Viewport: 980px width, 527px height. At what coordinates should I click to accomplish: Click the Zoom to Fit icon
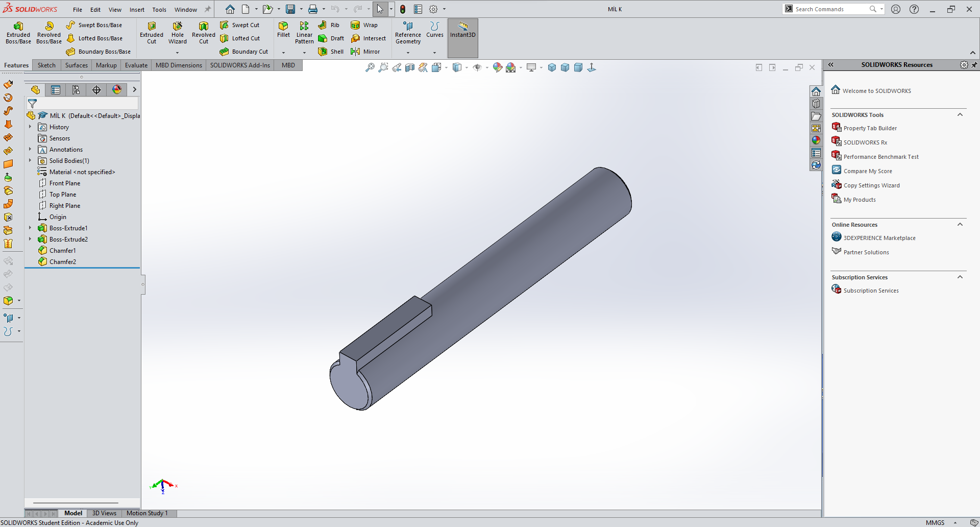tap(370, 67)
